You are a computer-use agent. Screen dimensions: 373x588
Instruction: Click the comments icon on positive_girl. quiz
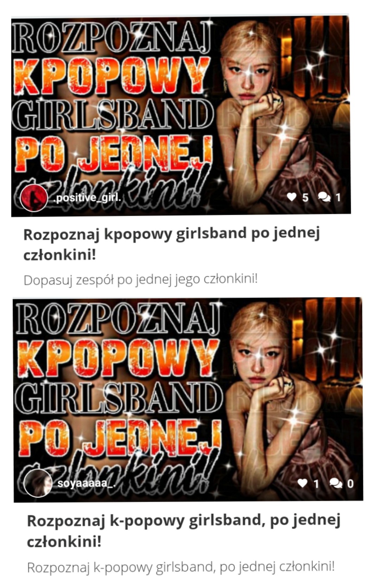[324, 197]
